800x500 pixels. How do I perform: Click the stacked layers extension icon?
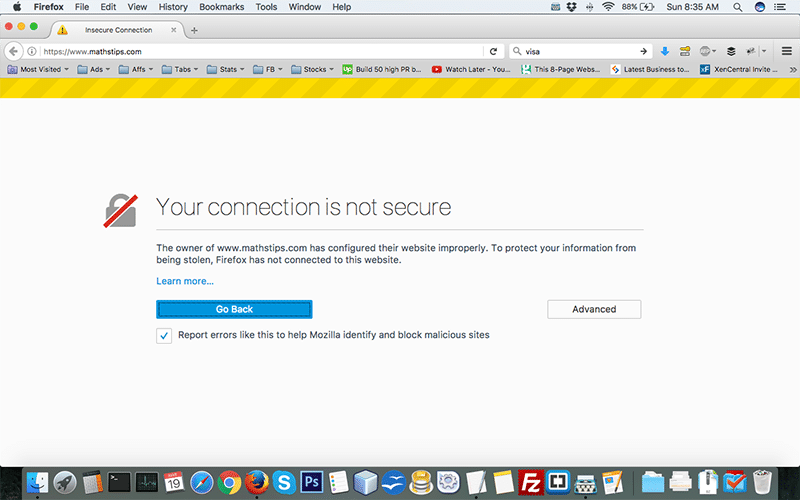[731, 51]
